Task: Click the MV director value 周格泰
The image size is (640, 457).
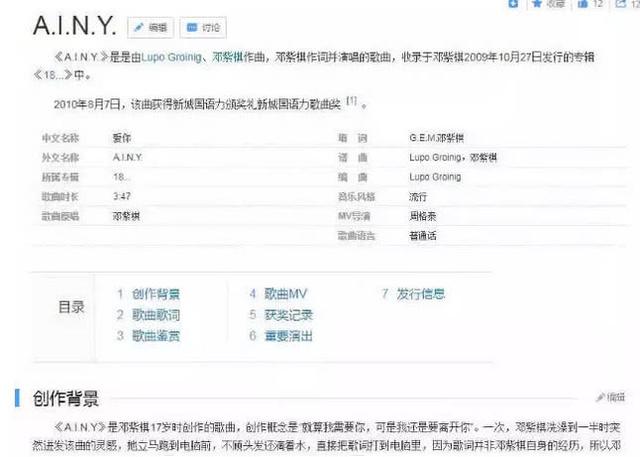Action: 422,216
